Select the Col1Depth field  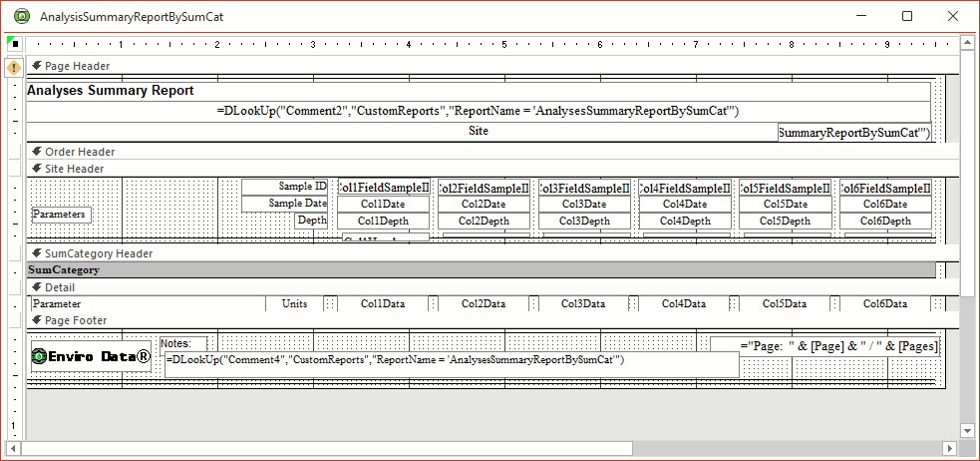(x=384, y=221)
